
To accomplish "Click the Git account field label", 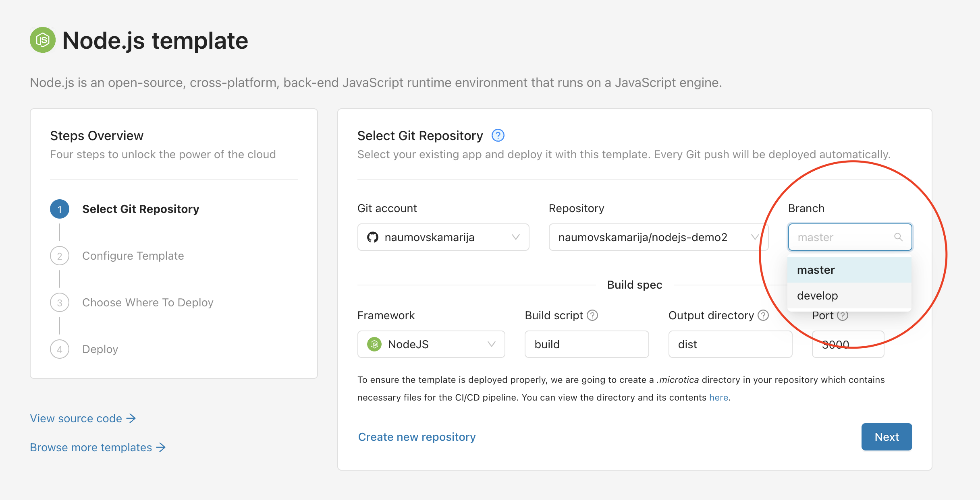I will 387,208.
